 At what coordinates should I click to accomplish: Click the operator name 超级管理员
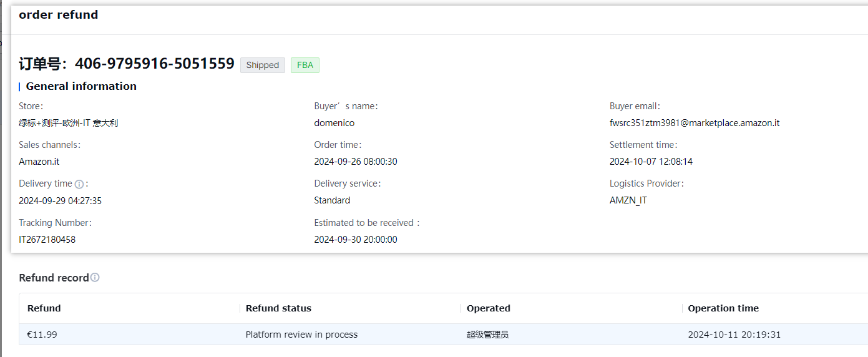(x=487, y=335)
